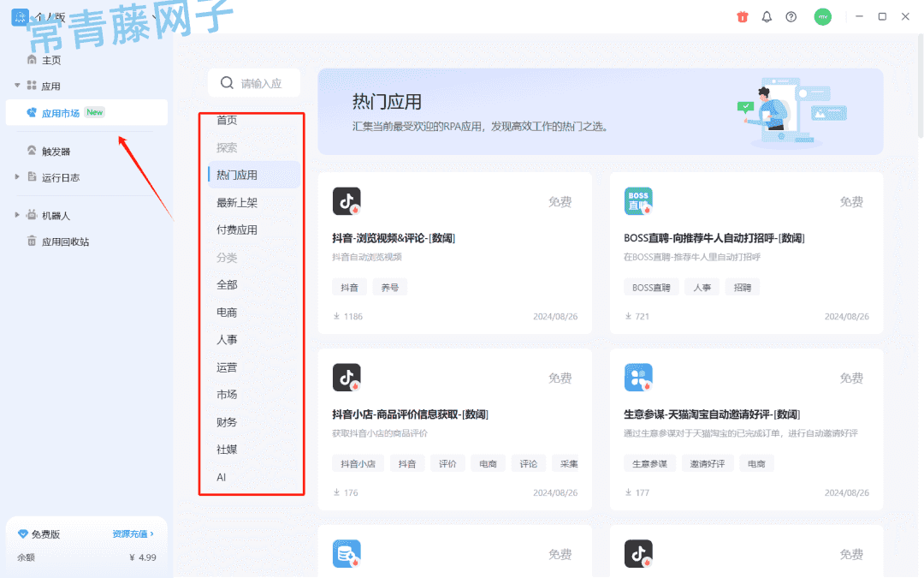
Task: Open 触发器 via its sidebar icon
Action: pyautogui.click(x=32, y=151)
